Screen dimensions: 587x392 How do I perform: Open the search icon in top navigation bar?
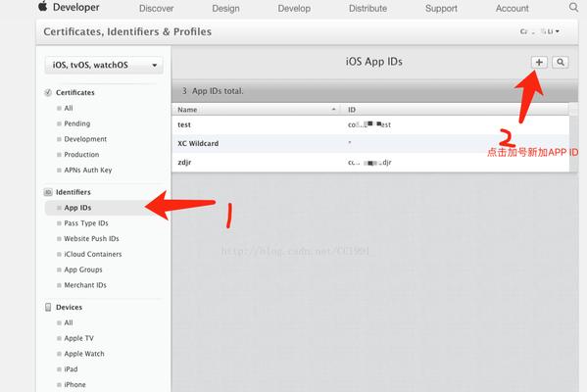coord(573,7)
